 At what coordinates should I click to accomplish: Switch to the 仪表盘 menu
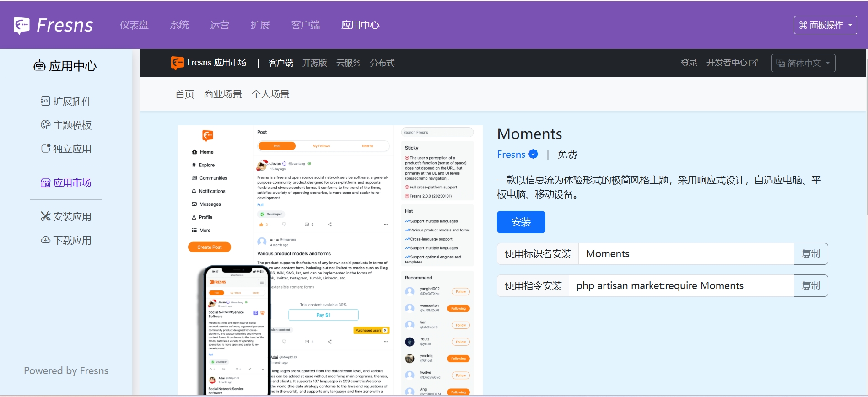tap(134, 25)
